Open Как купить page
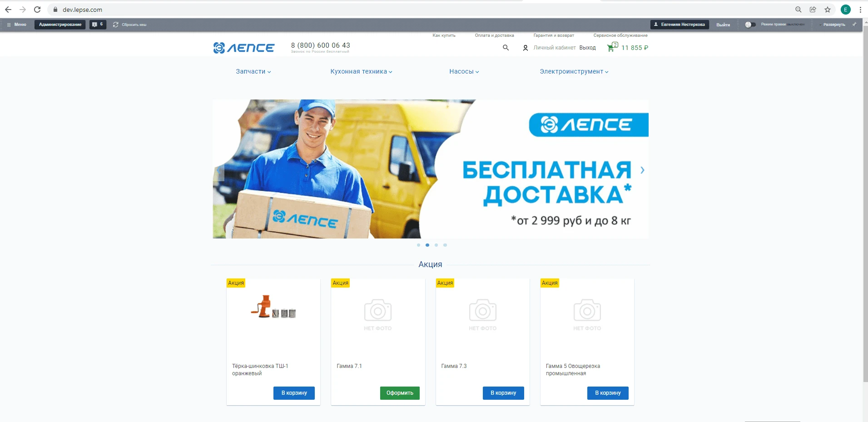Viewport: 868px width, 422px height. point(444,35)
